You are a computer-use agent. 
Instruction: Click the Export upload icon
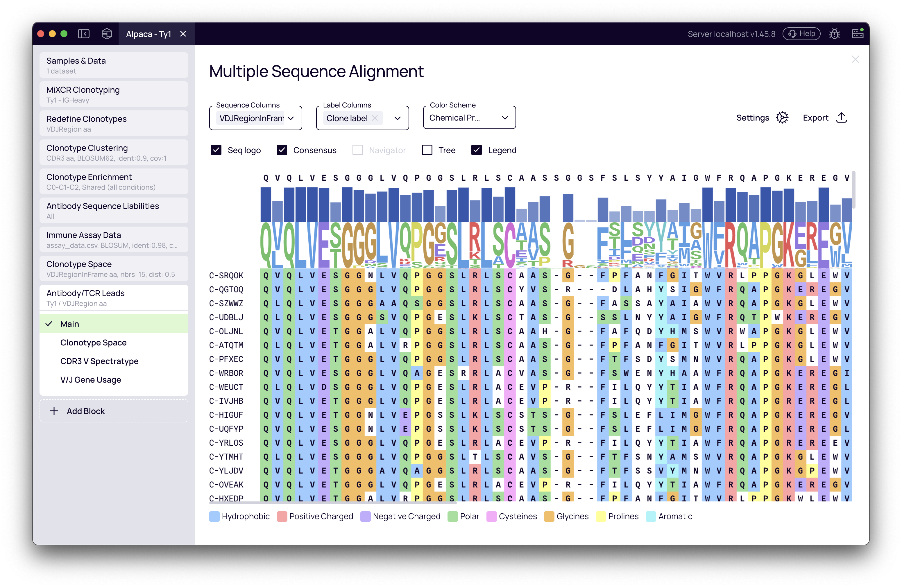coord(841,117)
